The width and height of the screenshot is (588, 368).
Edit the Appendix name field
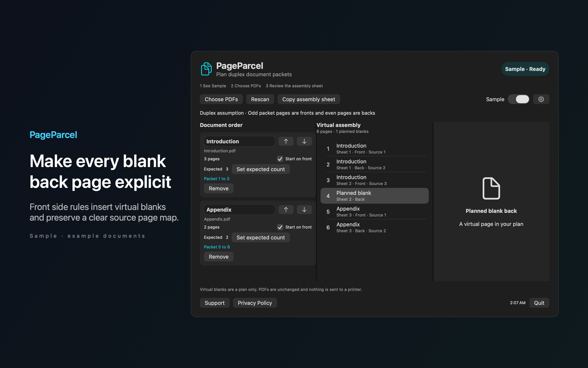tap(239, 210)
